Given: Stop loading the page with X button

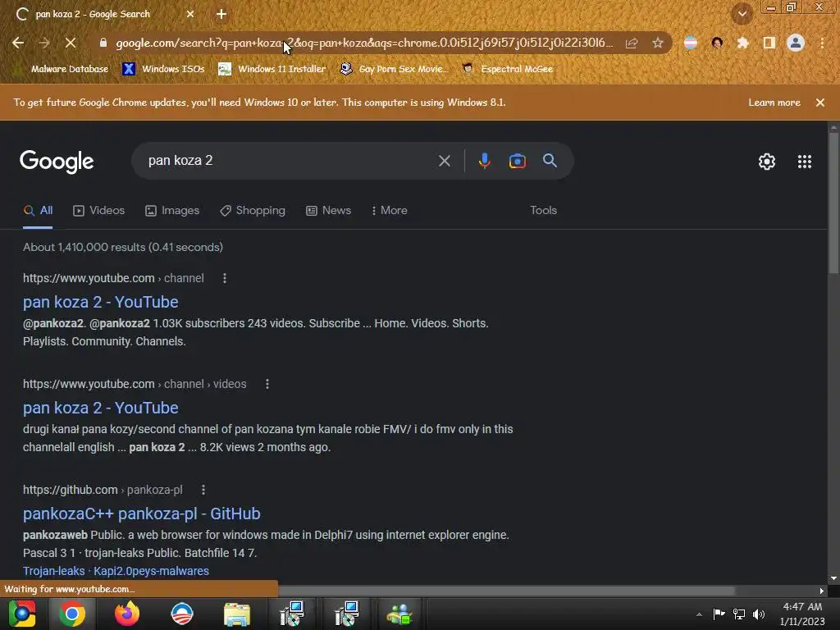Looking at the screenshot, I should pyautogui.click(x=71, y=43).
